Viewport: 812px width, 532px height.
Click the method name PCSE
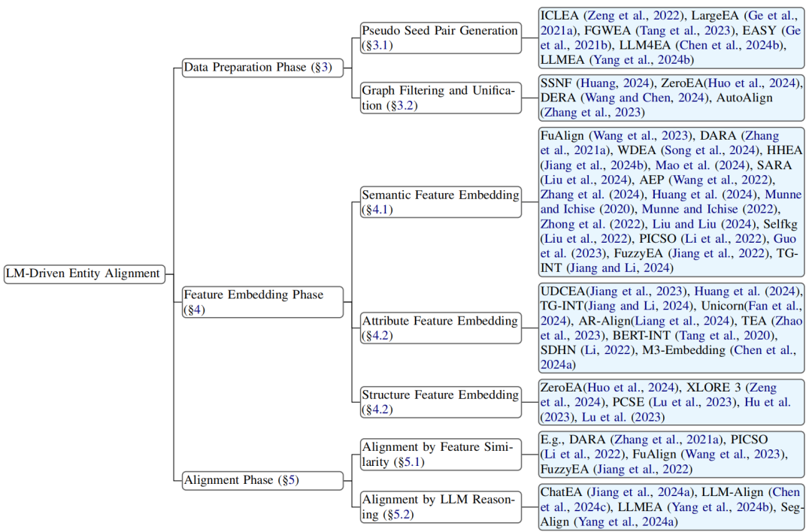[628, 403]
